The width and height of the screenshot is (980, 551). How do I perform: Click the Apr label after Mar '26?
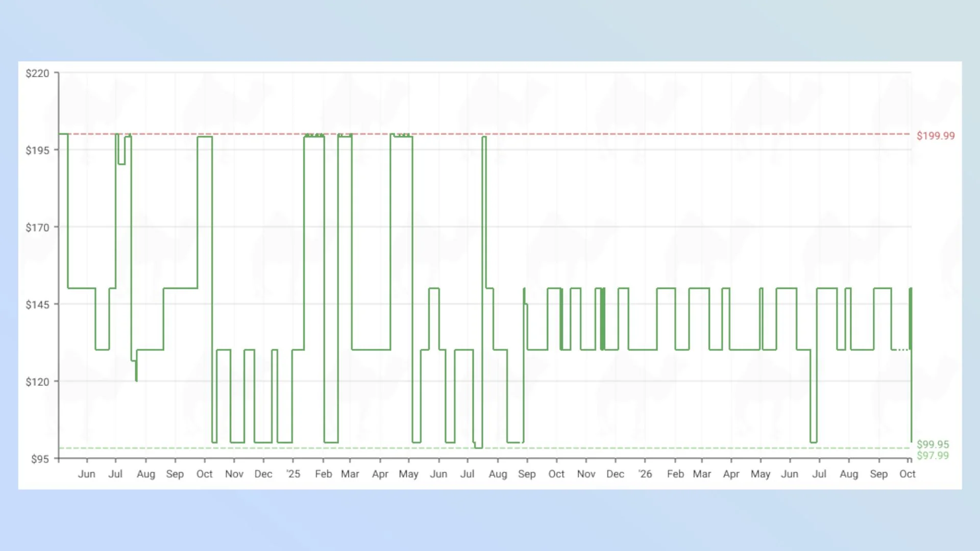click(x=731, y=474)
